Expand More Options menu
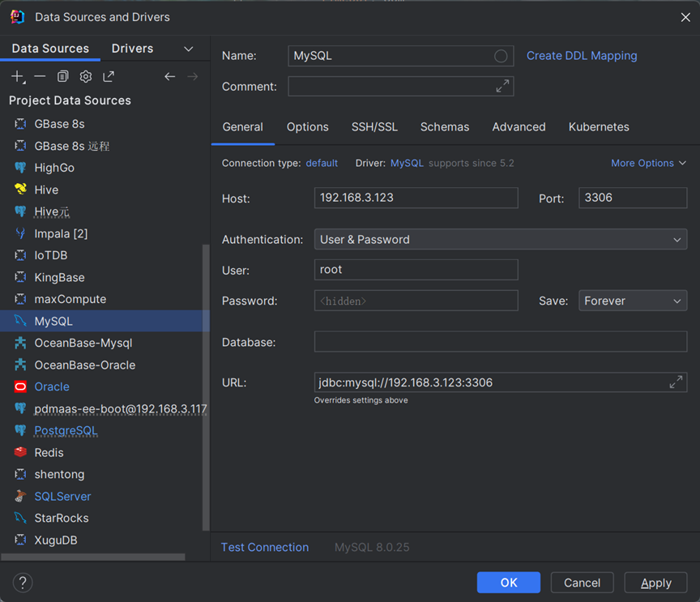The height and width of the screenshot is (602, 700). click(x=648, y=163)
